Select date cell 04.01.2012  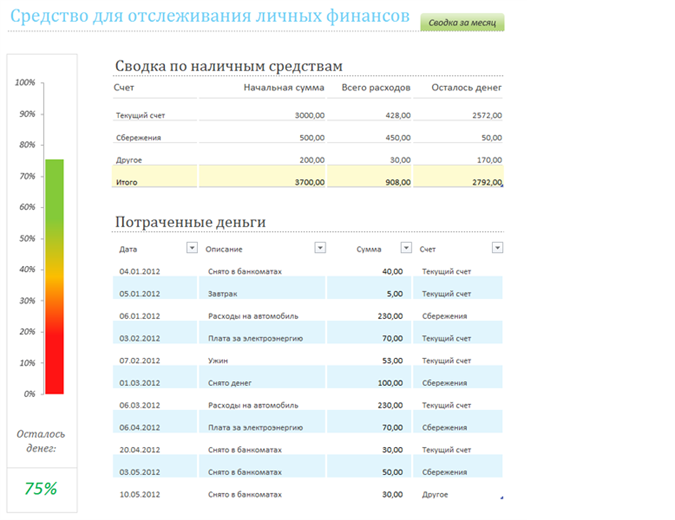coord(139,272)
